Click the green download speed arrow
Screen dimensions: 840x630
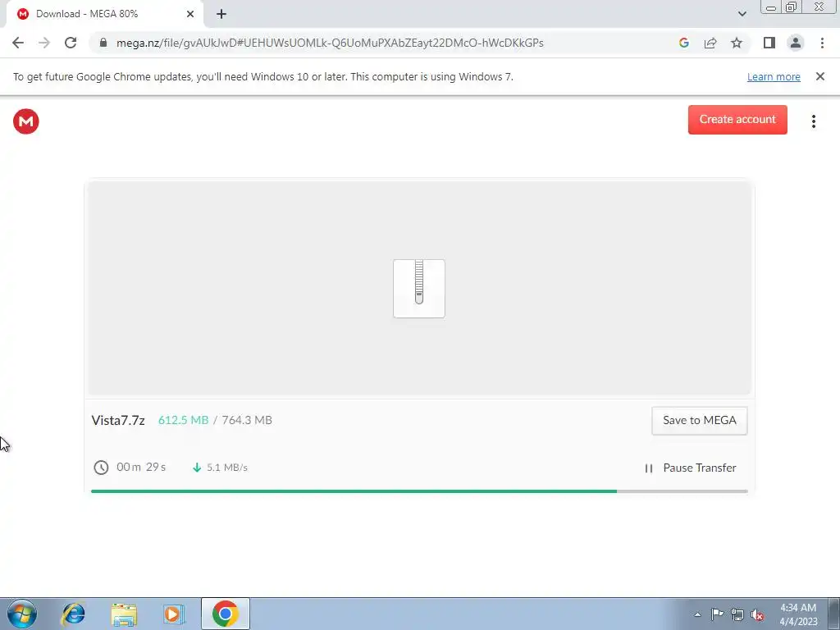[x=197, y=468]
